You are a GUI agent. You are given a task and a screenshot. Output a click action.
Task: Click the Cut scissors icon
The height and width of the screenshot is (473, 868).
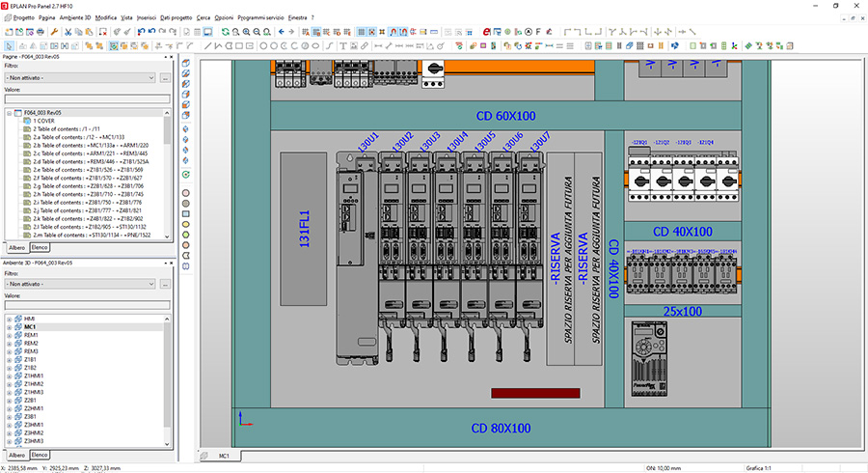click(68, 32)
